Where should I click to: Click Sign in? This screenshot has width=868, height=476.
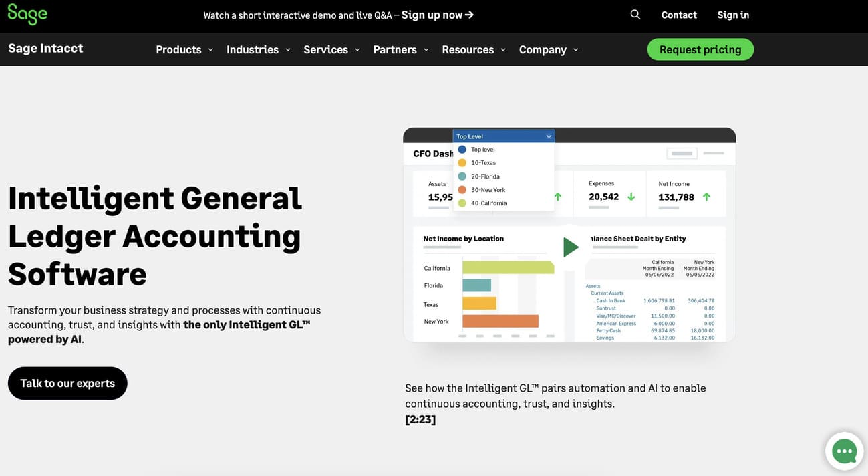coord(733,15)
